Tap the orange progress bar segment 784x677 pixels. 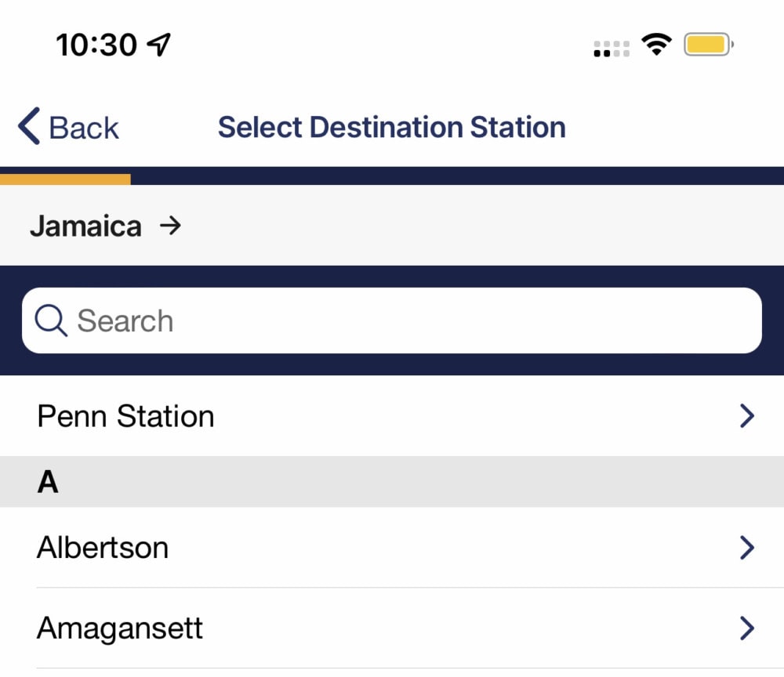pos(65,179)
